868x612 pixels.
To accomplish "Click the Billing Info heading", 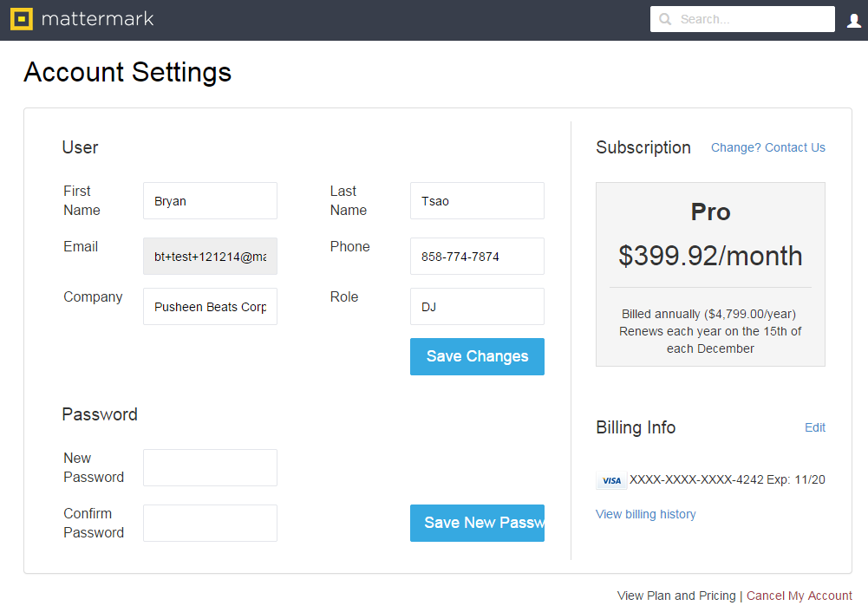I will coord(636,427).
